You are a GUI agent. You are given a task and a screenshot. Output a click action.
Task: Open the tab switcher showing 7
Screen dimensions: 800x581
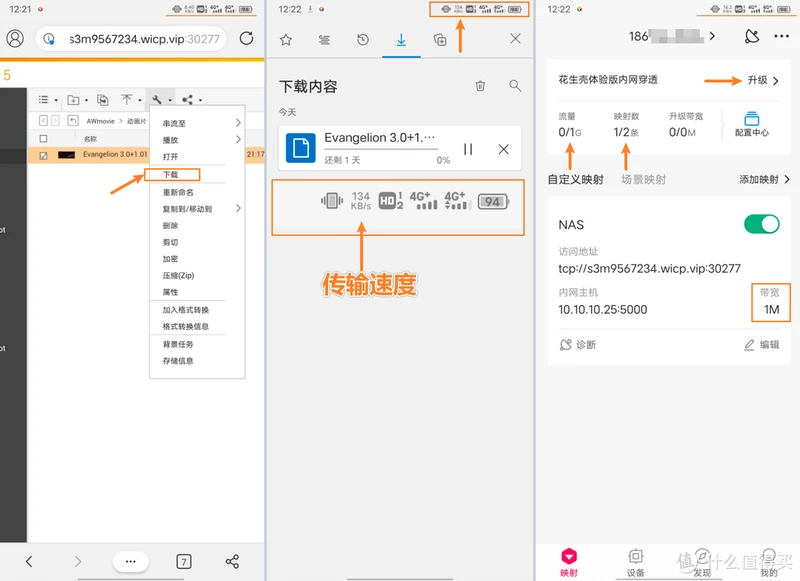pos(184,562)
